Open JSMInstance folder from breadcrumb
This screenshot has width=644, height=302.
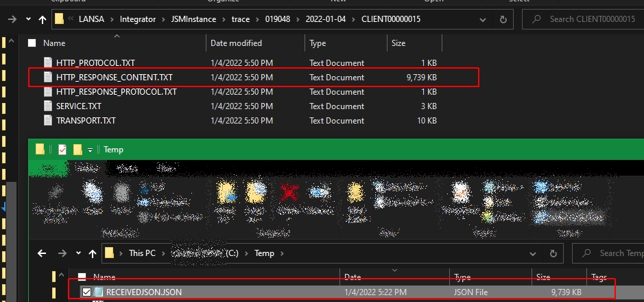193,19
